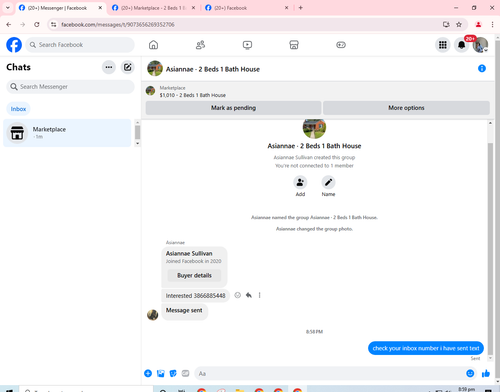Switch to the Marketplace - 2 Beds browser tab

click(153, 8)
